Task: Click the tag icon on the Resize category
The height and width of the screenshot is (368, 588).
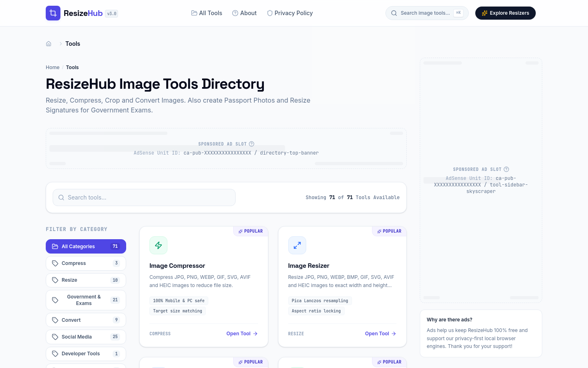Action: click(55, 280)
